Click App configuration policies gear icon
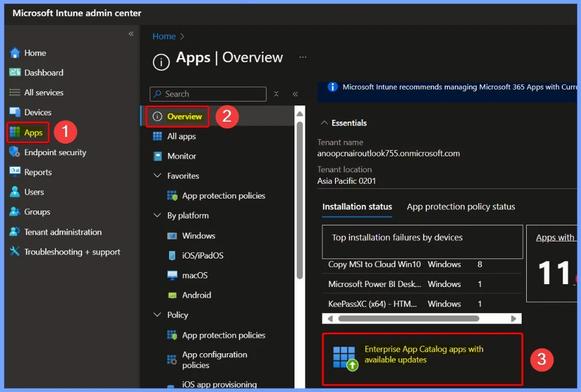Viewport: 581px width, 392px height. pyautogui.click(x=172, y=359)
